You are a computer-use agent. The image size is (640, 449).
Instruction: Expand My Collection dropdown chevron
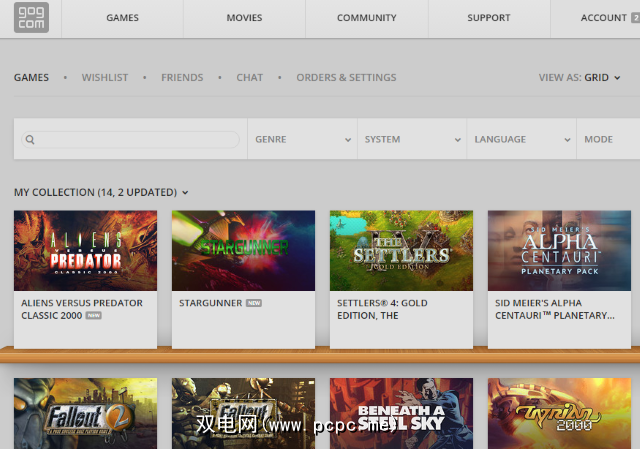click(185, 193)
